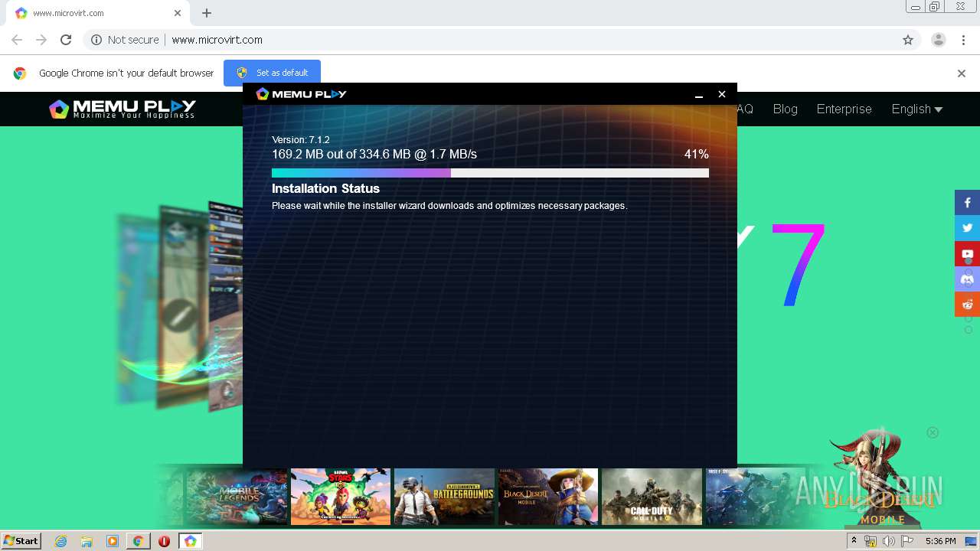The height and width of the screenshot is (551, 980).
Task: Close the Black Desert Mobile ad
Action: click(933, 432)
